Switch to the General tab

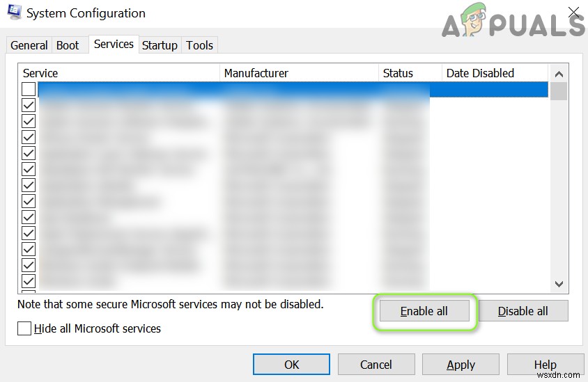(29, 45)
